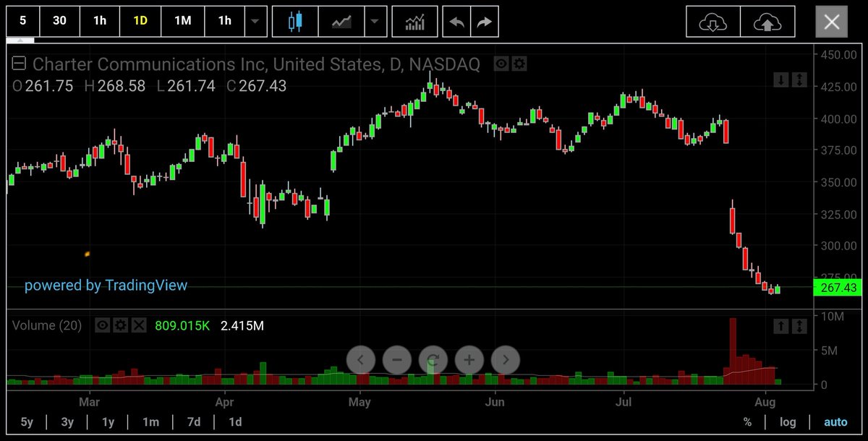Maximize main price pane double-arrow icon
Screen dimensions: 868x441
[x=799, y=80]
